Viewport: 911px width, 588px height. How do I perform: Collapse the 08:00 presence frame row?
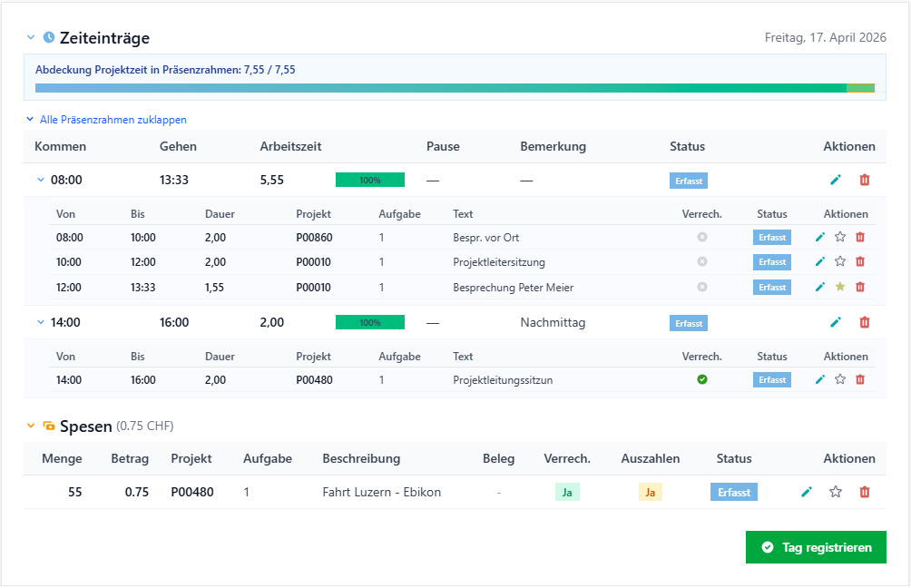[x=41, y=180]
